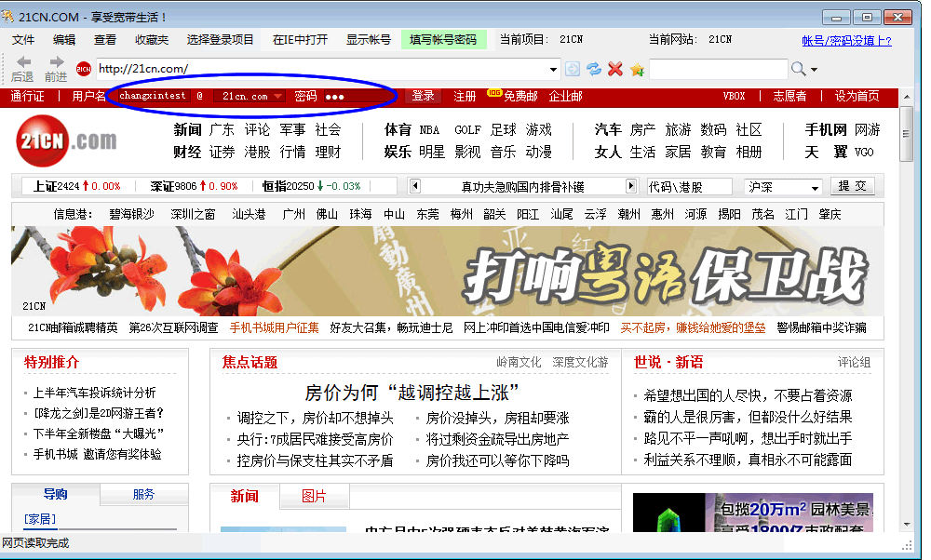Open the 汽车 channel link
Viewport: 931px width, 560px height.
coord(608,130)
